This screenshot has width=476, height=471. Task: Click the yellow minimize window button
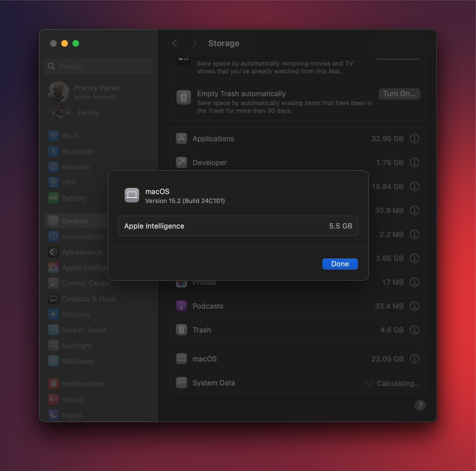tap(64, 43)
